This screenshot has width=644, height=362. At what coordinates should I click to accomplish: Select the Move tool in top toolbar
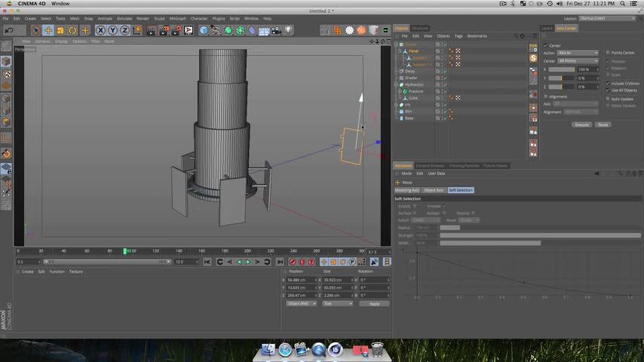(48, 30)
